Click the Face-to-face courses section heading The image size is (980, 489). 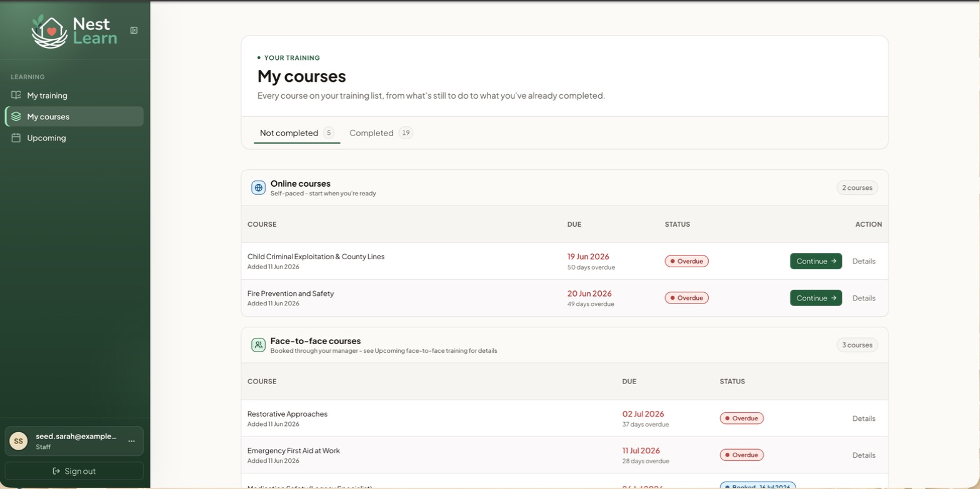(x=316, y=341)
